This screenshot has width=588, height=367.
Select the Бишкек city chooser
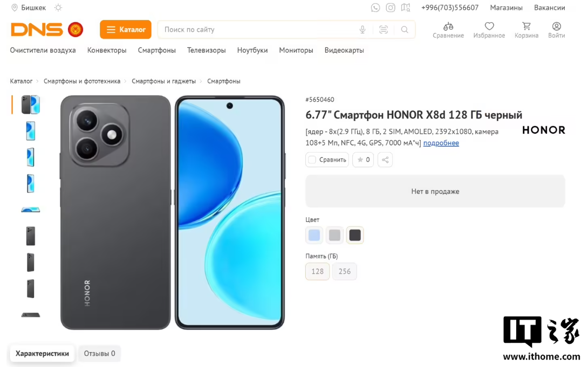point(29,8)
